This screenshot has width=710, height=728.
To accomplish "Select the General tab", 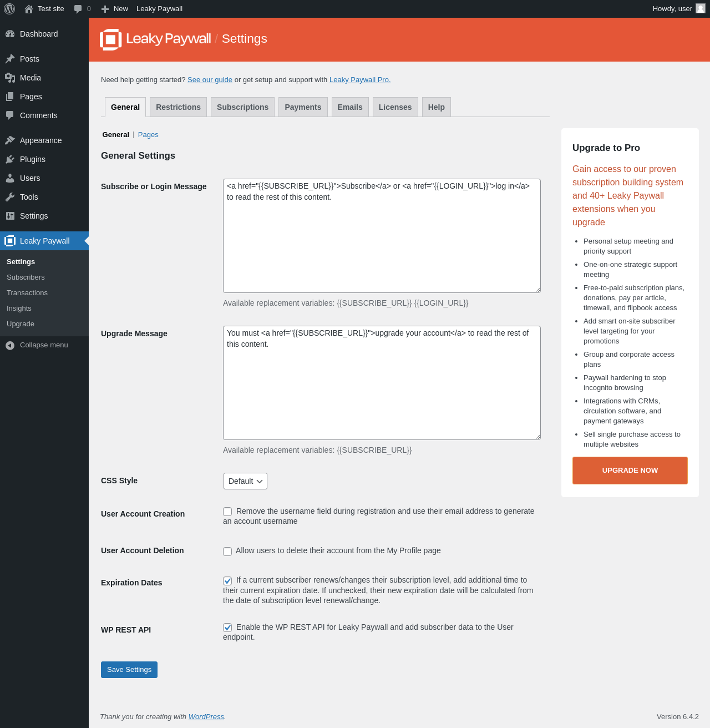I will pyautogui.click(x=125, y=107).
